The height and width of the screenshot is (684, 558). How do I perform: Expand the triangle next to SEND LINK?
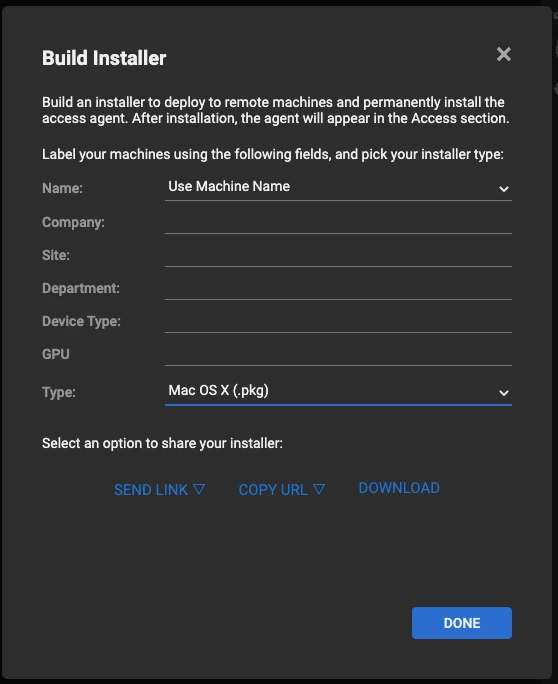199,489
